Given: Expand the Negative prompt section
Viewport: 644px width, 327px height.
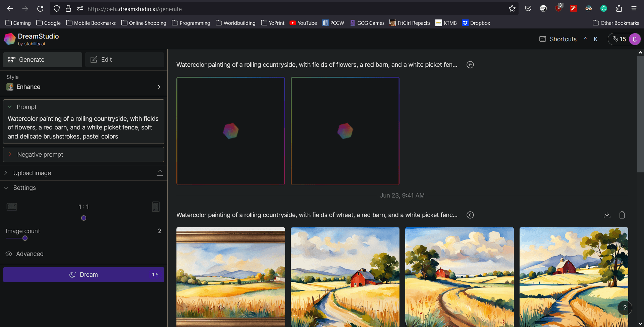Looking at the screenshot, I should [x=10, y=154].
